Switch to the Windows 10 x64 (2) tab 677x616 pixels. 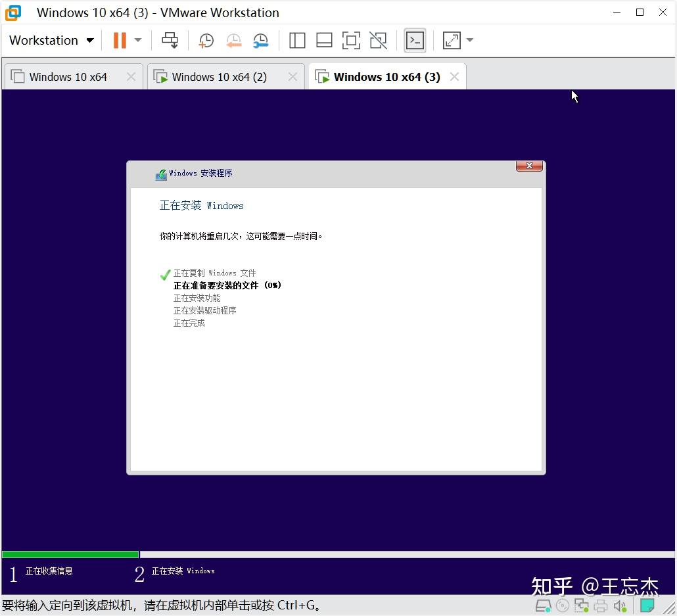click(x=218, y=76)
